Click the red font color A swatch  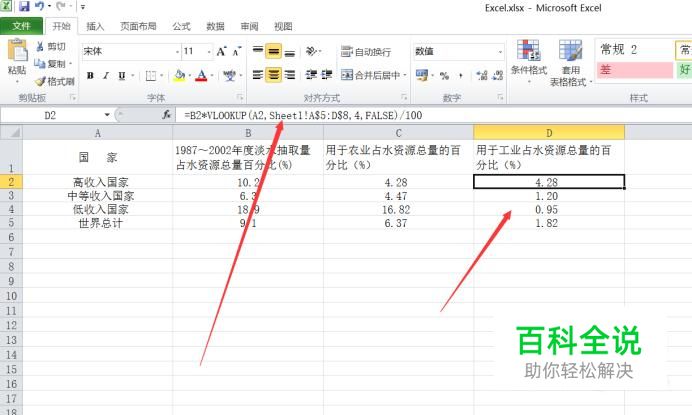pyautogui.click(x=201, y=76)
